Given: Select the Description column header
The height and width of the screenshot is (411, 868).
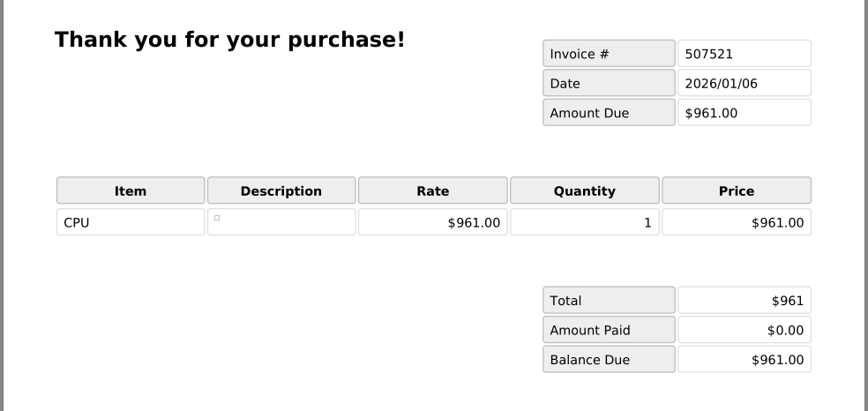Looking at the screenshot, I should pos(281,191).
